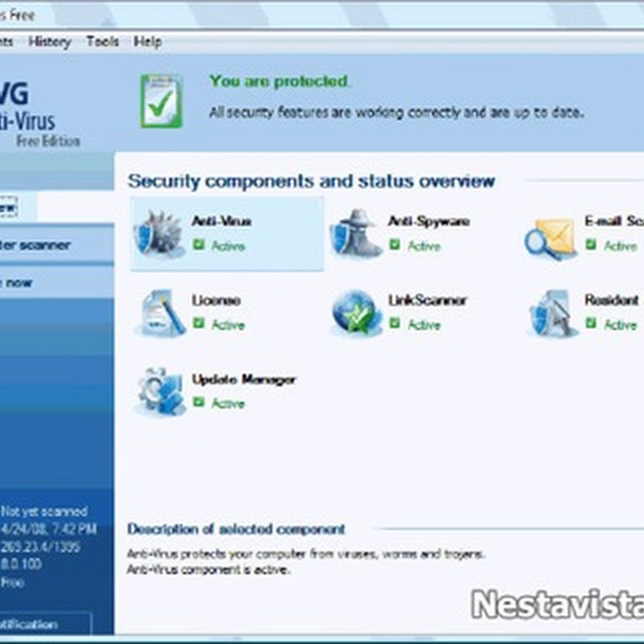Click the 'You are protected' status heading

(x=279, y=81)
